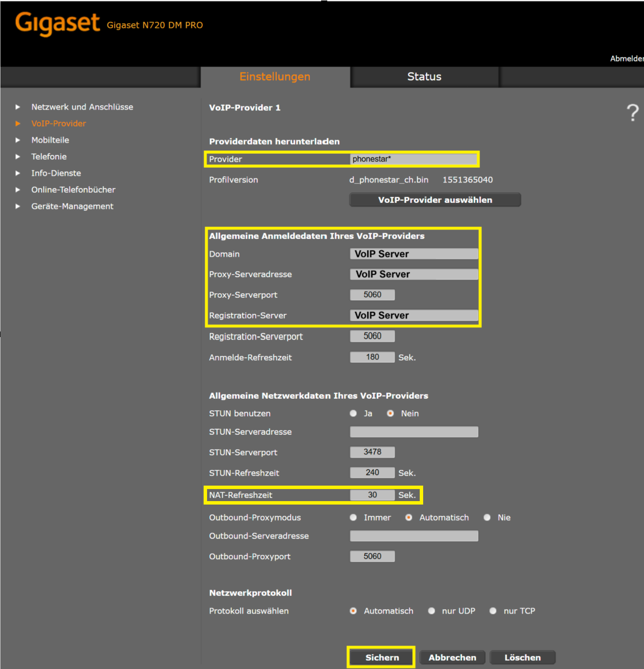The height and width of the screenshot is (669, 644).
Task: Click the Outbound-Proxyport field
Action: pos(372,556)
